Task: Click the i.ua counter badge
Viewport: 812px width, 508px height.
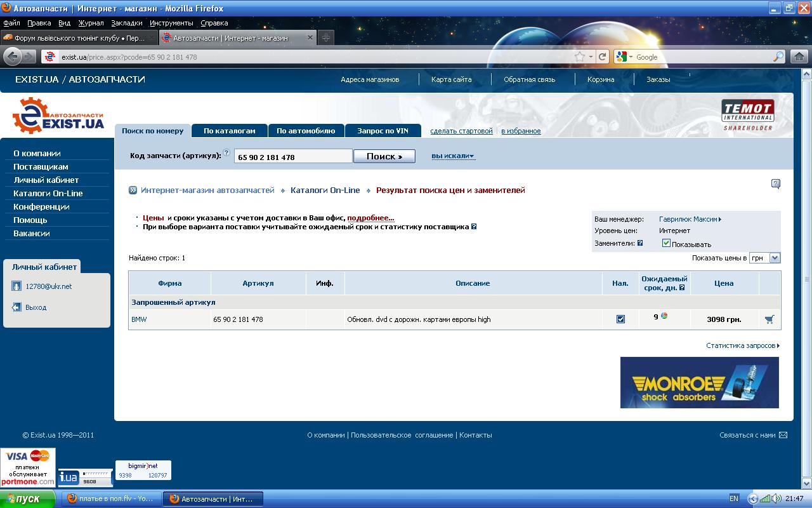Action: 85,478
